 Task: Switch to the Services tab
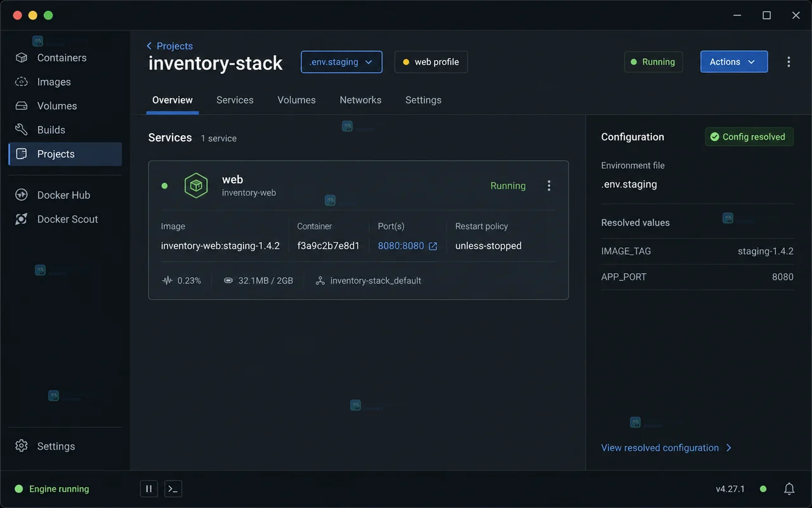[235, 100]
